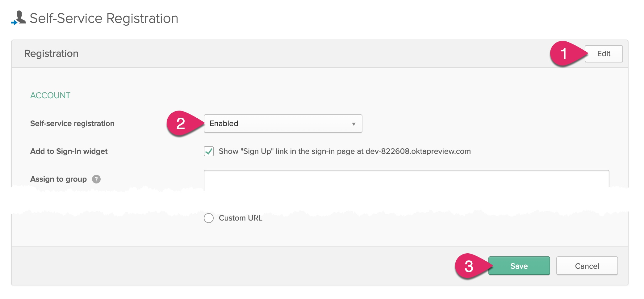Viewport: 644px width, 299px height.
Task: Click the pink step 3 callout marker
Action: [469, 266]
